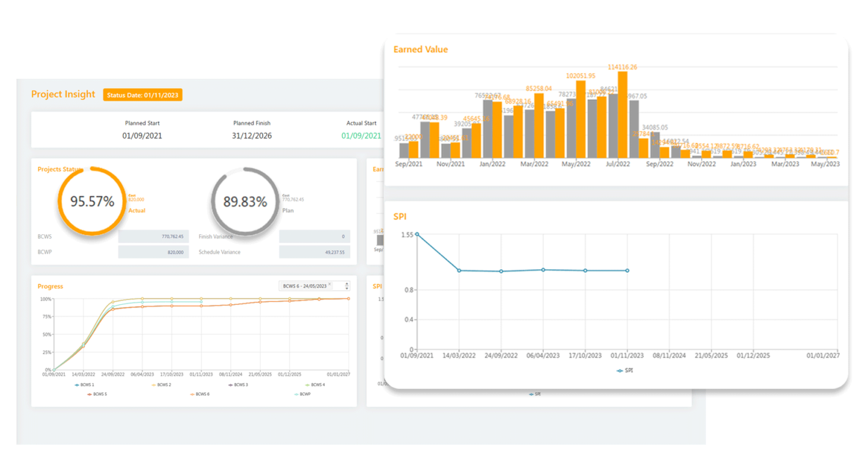The image size is (868, 460).
Task: Click the Actual Start date 01/09/2021
Action: (361, 136)
